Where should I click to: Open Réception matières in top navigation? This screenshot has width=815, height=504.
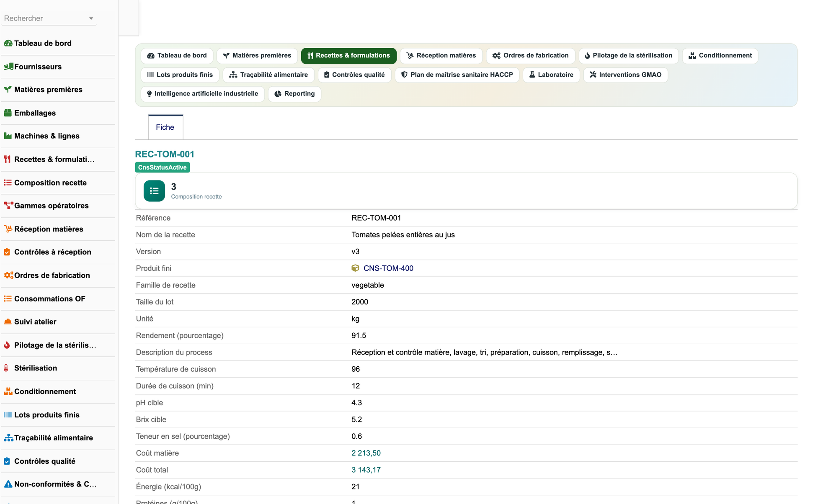click(x=441, y=56)
